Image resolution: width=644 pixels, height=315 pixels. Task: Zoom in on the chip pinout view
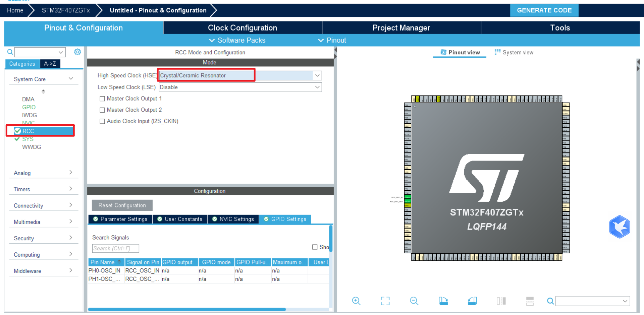tap(356, 301)
